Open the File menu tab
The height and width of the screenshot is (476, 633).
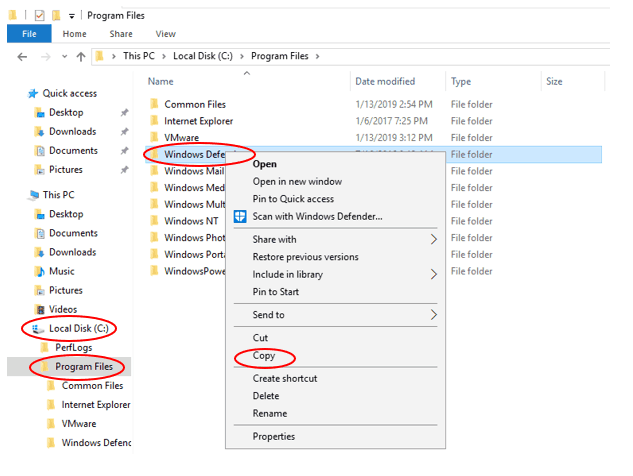click(27, 34)
